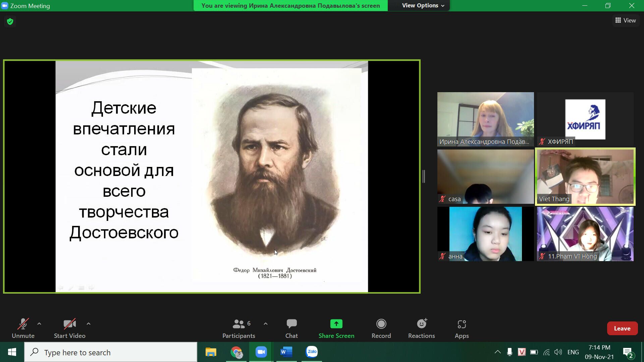Select the ХФИРЯП participant tile
The width and height of the screenshot is (644, 362).
585,119
